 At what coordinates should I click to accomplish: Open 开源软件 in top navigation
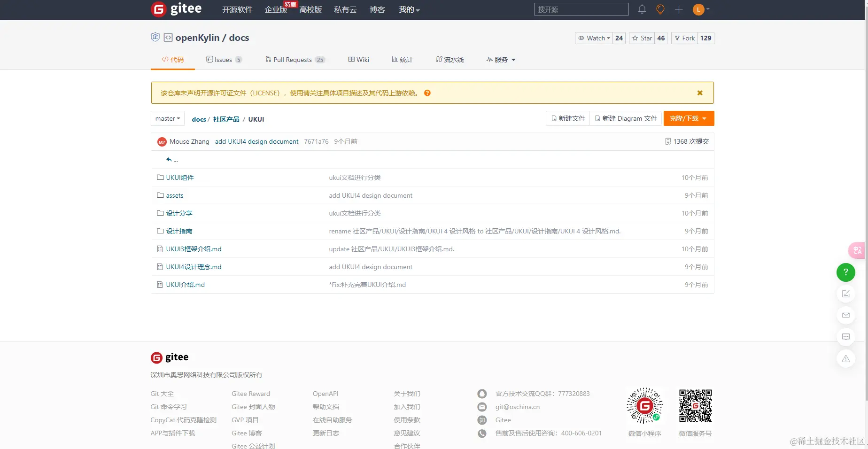point(237,9)
